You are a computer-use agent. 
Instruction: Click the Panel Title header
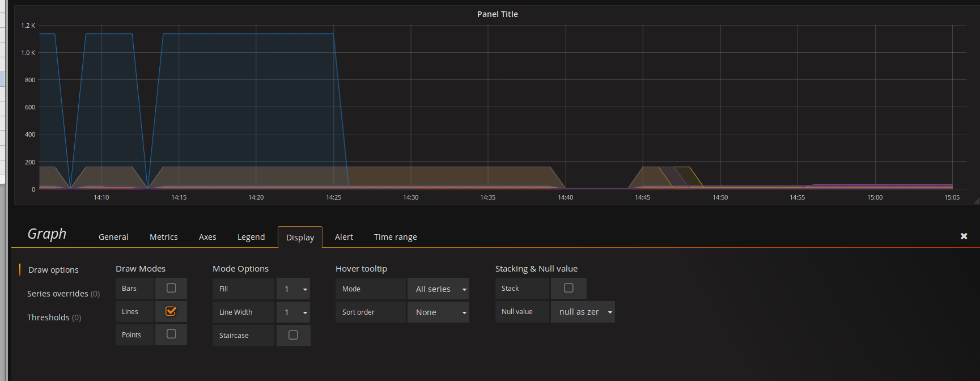497,14
